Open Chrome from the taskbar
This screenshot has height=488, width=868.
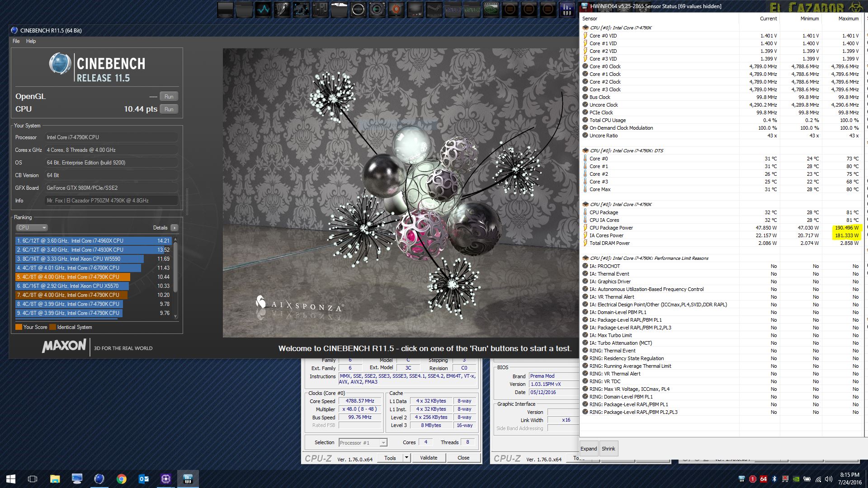pyautogui.click(x=121, y=479)
